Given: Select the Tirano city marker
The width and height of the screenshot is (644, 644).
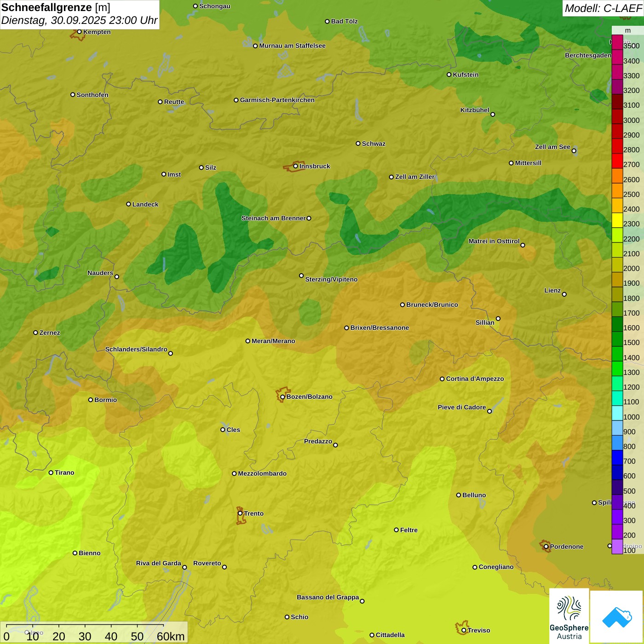Looking at the screenshot, I should pos(51,472).
